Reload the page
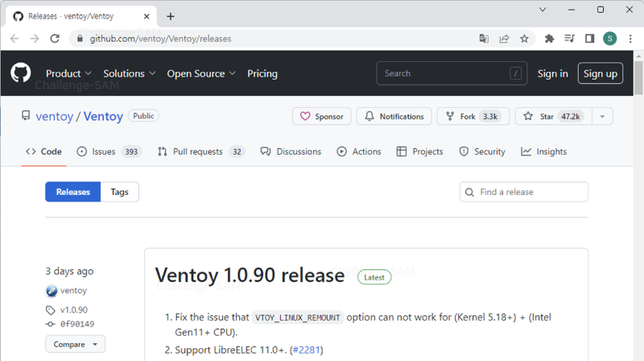 pyautogui.click(x=55, y=39)
